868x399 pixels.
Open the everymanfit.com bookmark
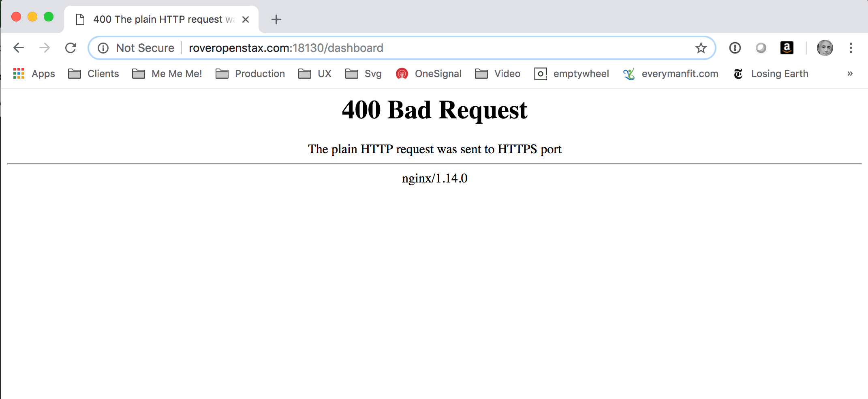[671, 73]
